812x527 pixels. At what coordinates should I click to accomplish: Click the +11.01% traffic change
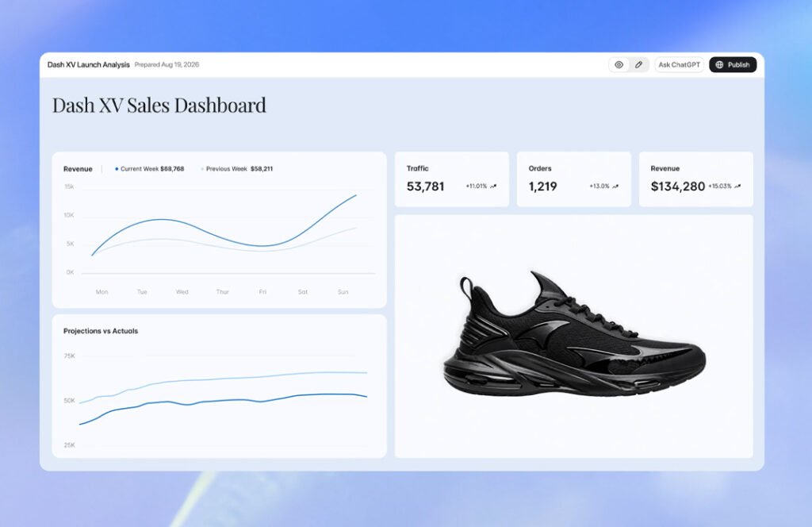pyautogui.click(x=477, y=186)
